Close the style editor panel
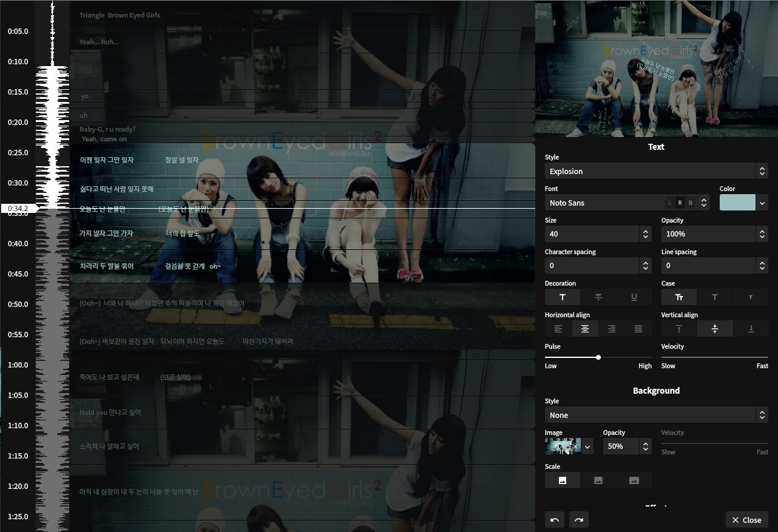The image size is (778, 532). (747, 520)
